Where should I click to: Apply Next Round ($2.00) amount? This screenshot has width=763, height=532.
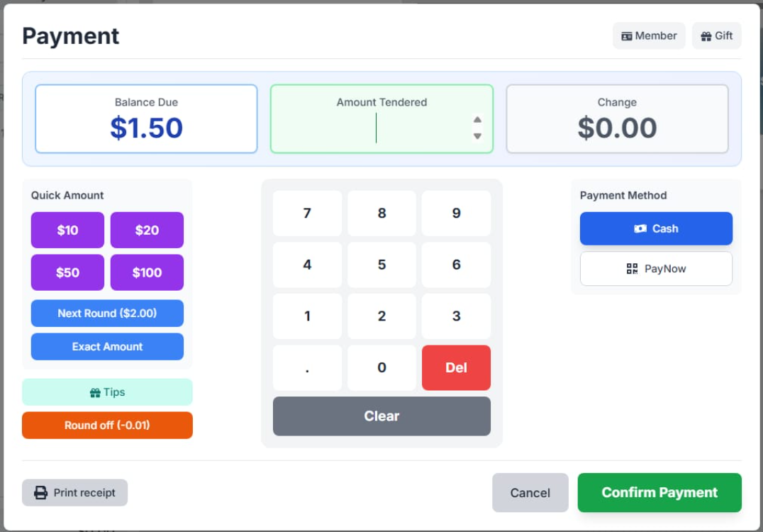tap(107, 313)
